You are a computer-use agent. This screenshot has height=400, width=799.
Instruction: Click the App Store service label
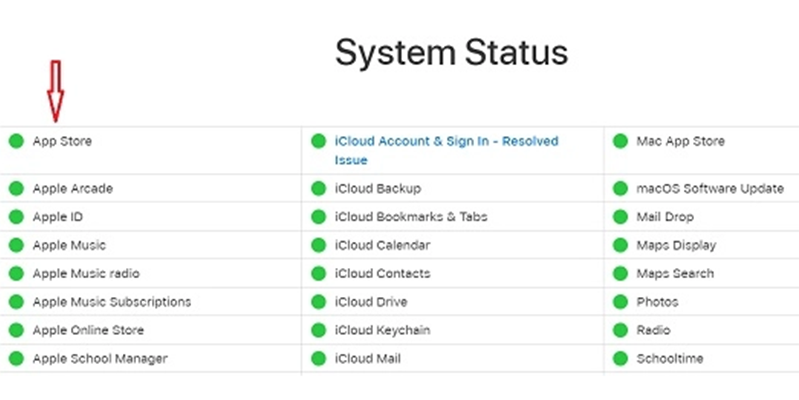tap(62, 142)
